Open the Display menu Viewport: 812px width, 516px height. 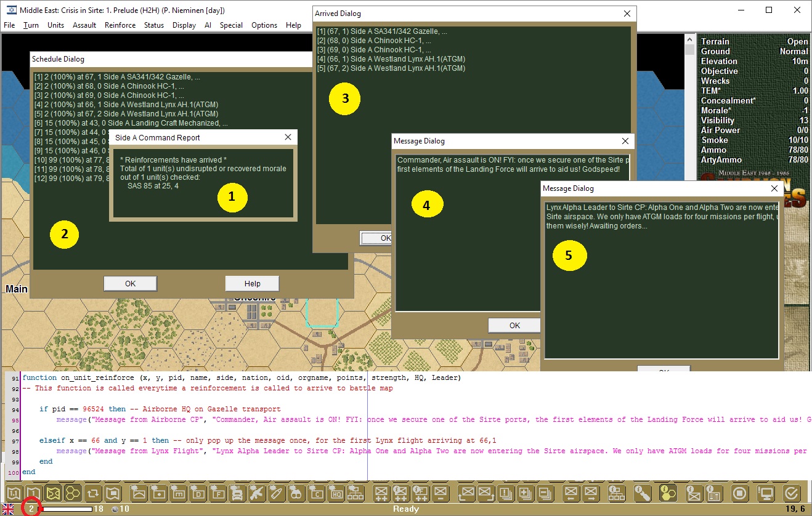(184, 25)
